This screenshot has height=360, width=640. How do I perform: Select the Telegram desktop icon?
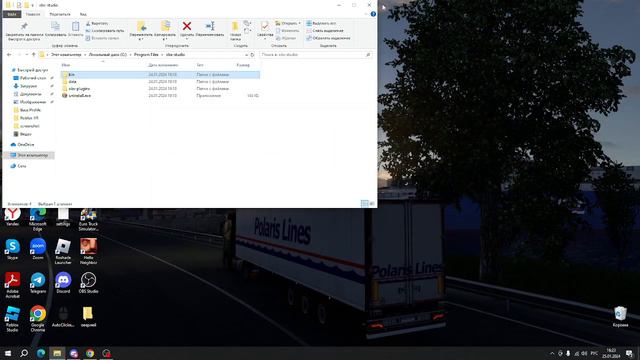(x=38, y=283)
